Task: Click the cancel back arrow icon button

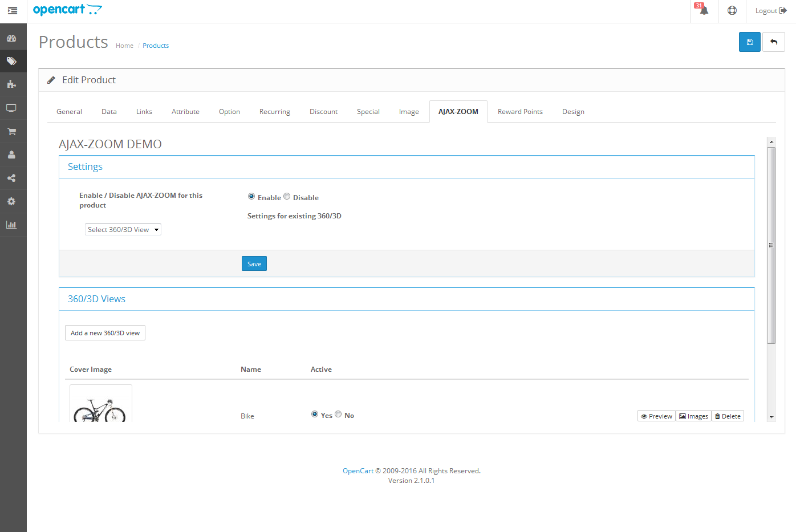Action: point(774,42)
